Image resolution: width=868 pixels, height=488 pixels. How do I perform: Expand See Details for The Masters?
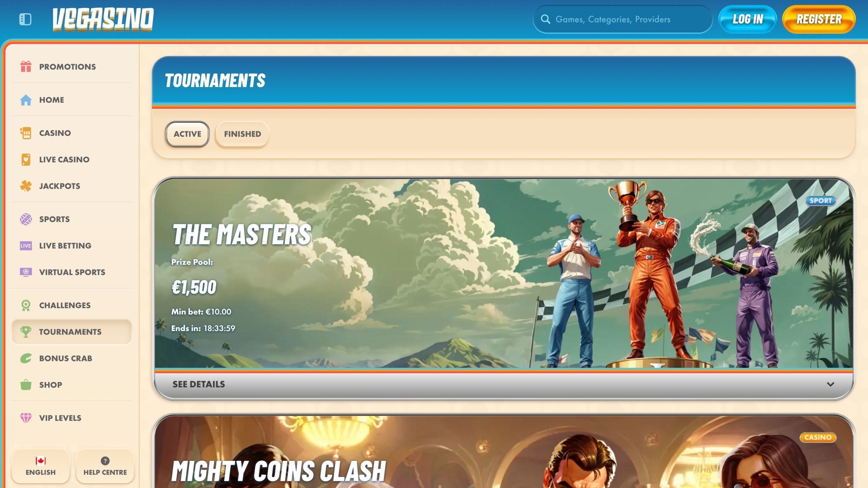click(x=198, y=384)
